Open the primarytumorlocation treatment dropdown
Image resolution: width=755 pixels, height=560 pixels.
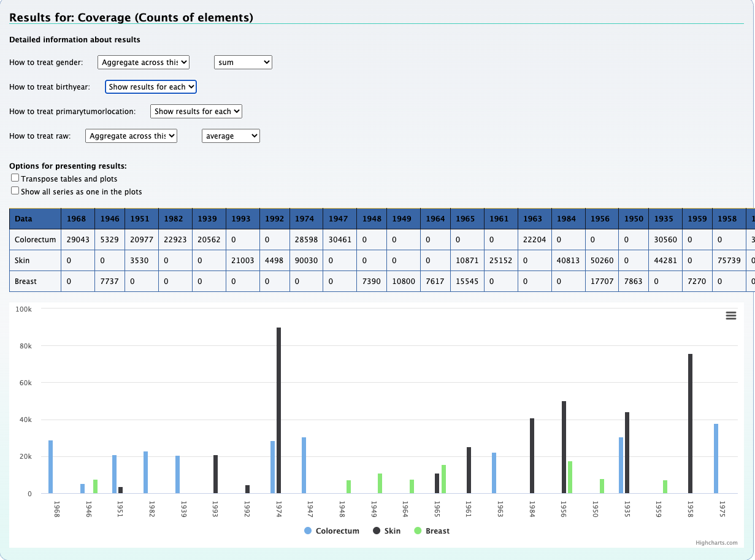tap(196, 111)
